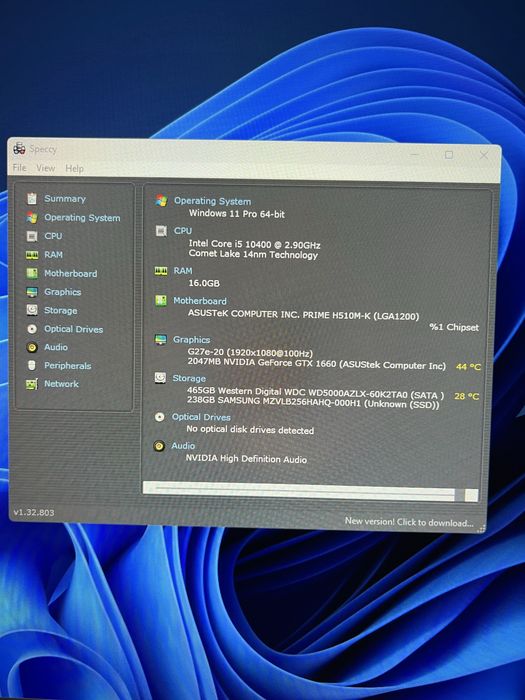Click the Storage drive icon in sidebar

pos(32,310)
